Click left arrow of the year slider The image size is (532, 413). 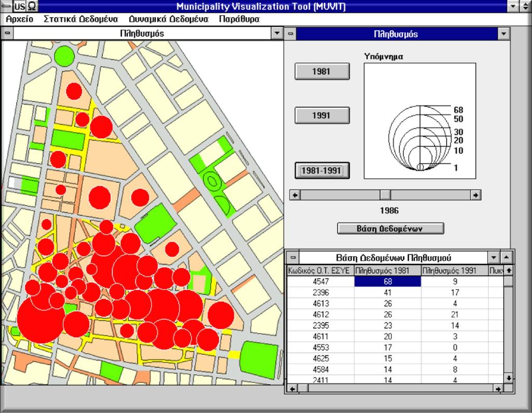pos(295,195)
